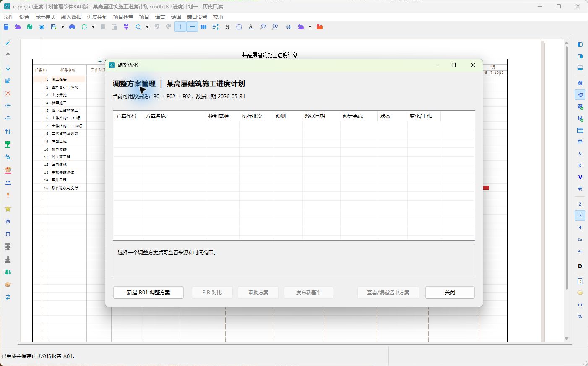Viewport: 588px width, 366px height.
Task: Click the move-up arrow in left sidebar
Action: 8,55
